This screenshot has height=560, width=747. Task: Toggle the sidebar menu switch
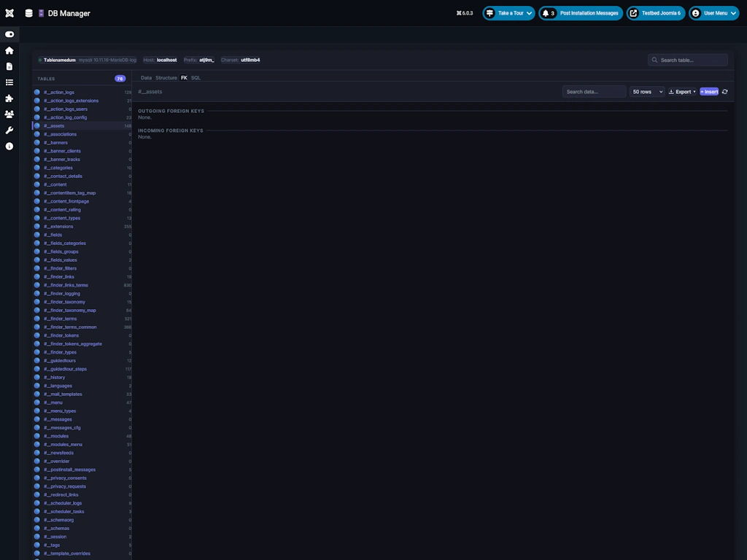tap(9, 34)
